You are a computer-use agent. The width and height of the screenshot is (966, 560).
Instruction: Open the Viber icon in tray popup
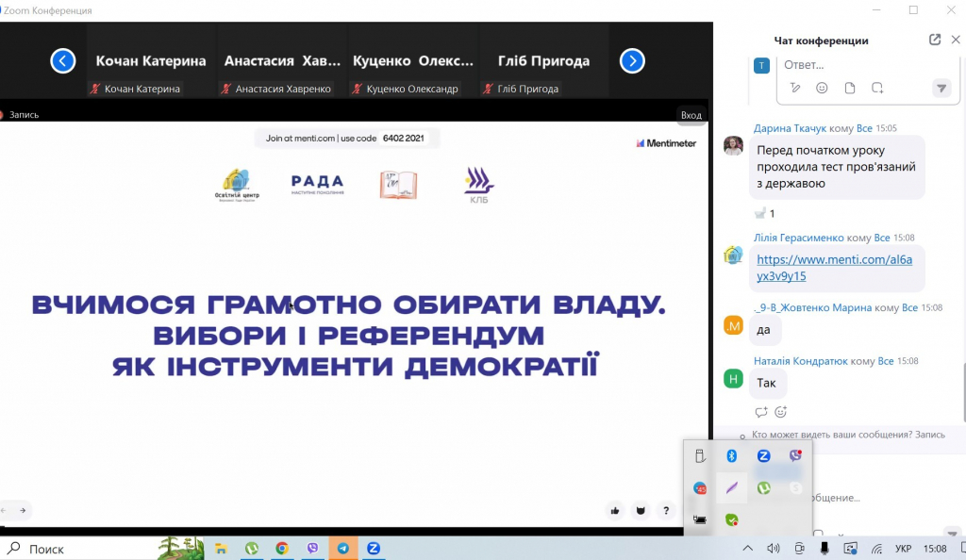[795, 456]
